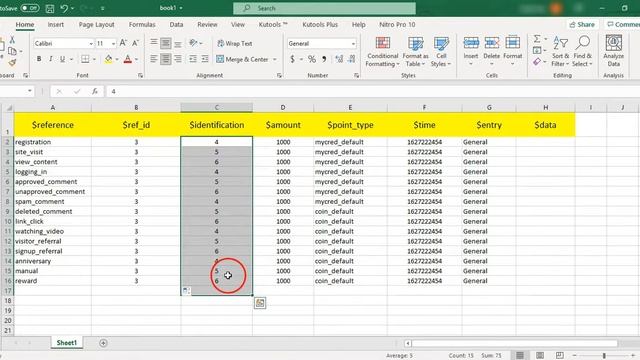Open Font Color dropdown arrow
Image resolution: width=640 pixels, height=360 pixels.
tap(136, 60)
